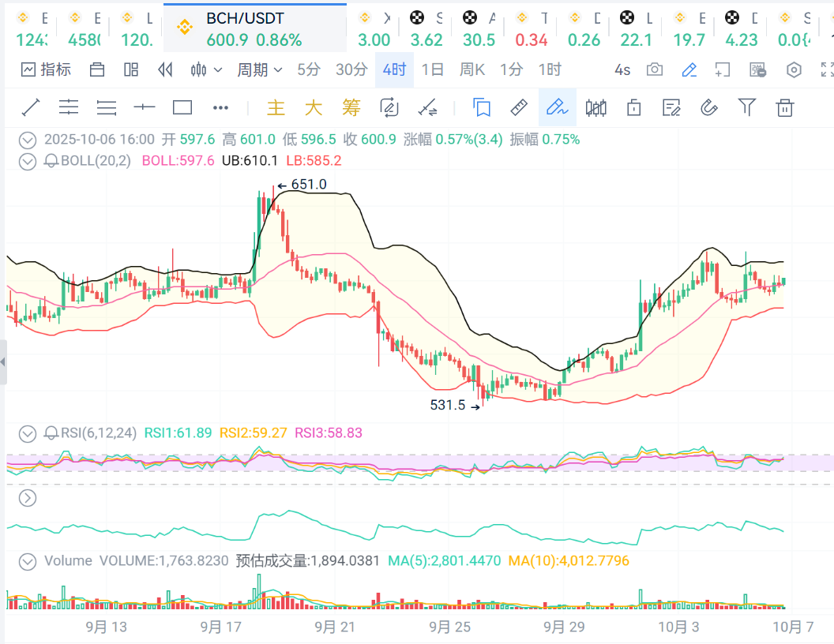Image resolution: width=834 pixels, height=644 pixels.
Task: Click the horizontal parallel lines tool
Action: click(x=69, y=107)
